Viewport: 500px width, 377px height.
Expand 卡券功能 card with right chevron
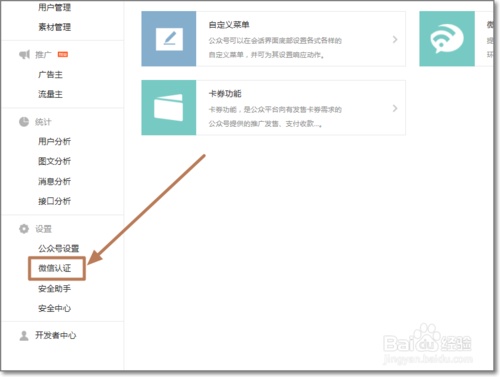point(395,108)
